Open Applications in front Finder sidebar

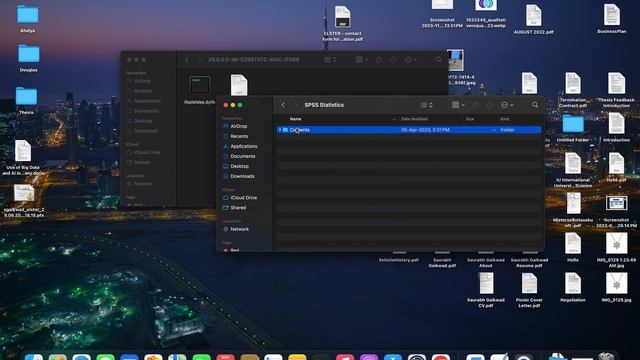click(244, 146)
